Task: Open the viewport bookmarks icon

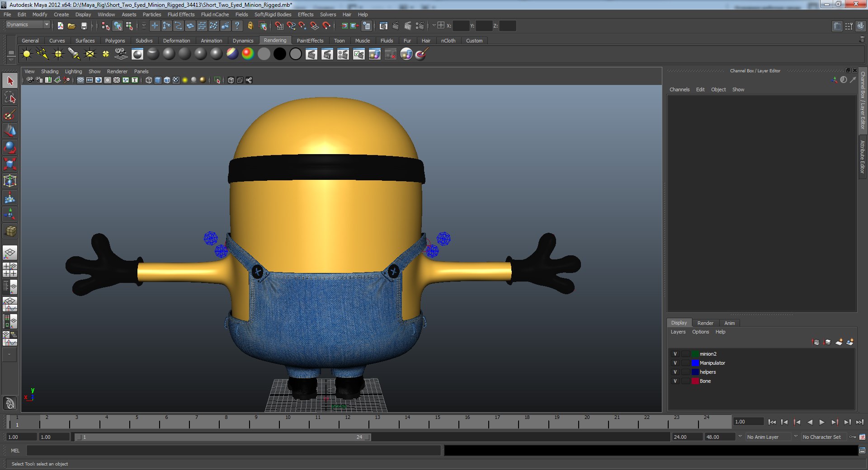Action: (x=48, y=80)
